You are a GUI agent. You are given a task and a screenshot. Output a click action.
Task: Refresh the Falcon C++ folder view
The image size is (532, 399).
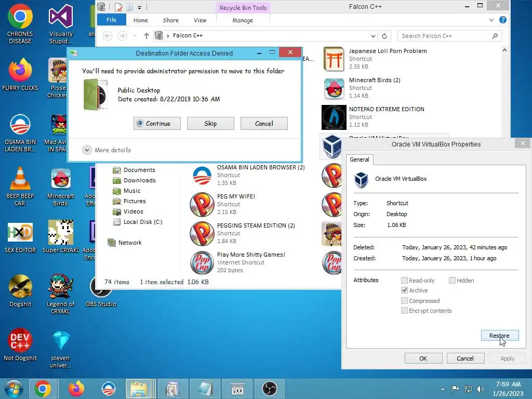(384, 36)
